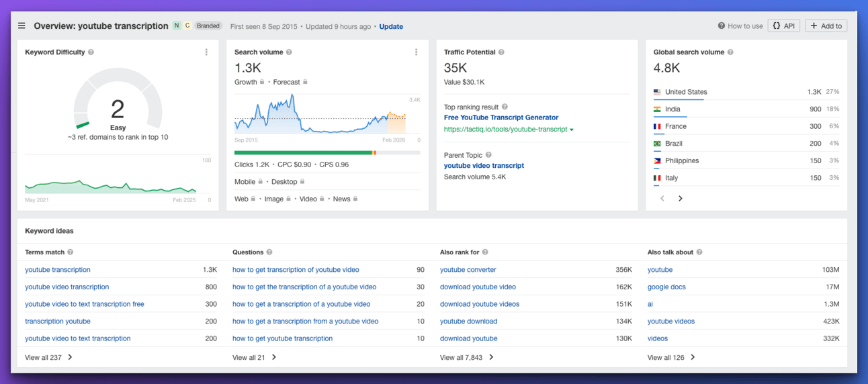Click Traffic Potential help icon
The width and height of the screenshot is (868, 384).
[x=501, y=52]
